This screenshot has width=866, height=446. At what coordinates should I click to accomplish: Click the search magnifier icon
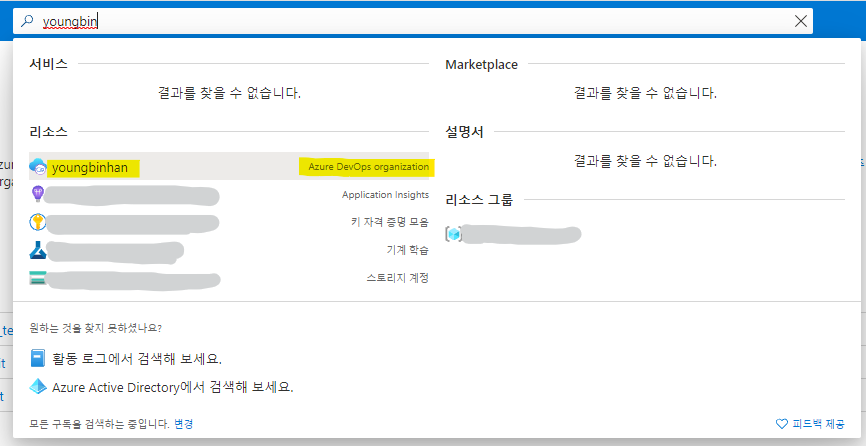(x=27, y=20)
